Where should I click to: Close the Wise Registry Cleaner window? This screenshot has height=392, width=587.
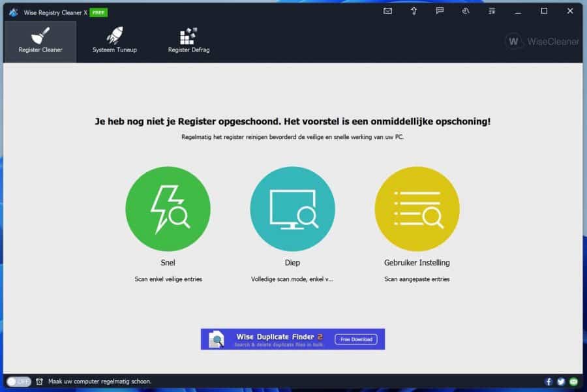570,11
